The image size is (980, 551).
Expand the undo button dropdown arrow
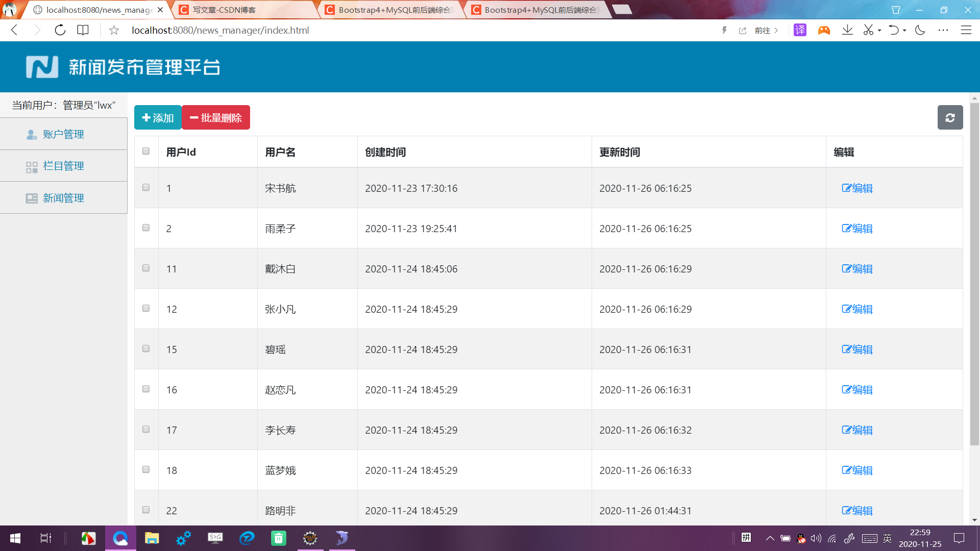(x=904, y=30)
